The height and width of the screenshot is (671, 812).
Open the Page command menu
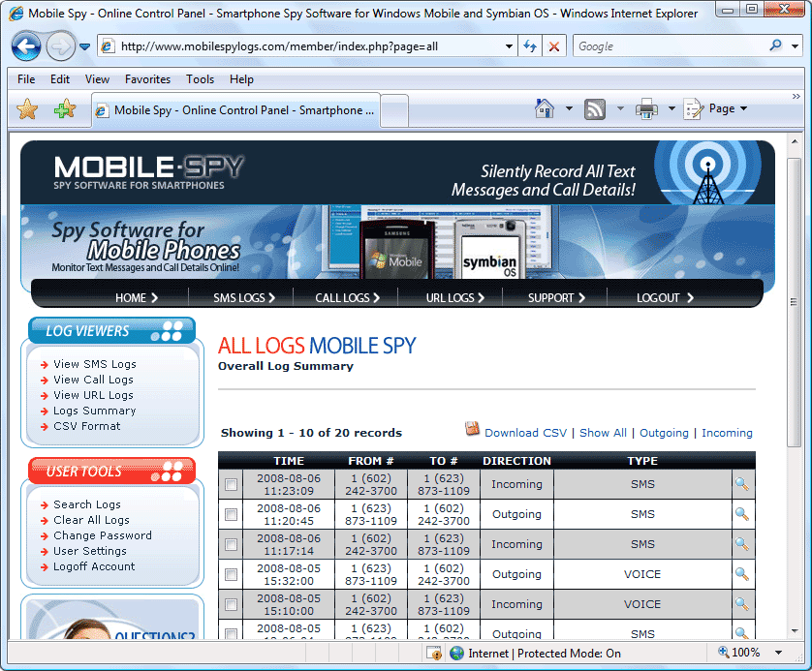[x=716, y=108]
